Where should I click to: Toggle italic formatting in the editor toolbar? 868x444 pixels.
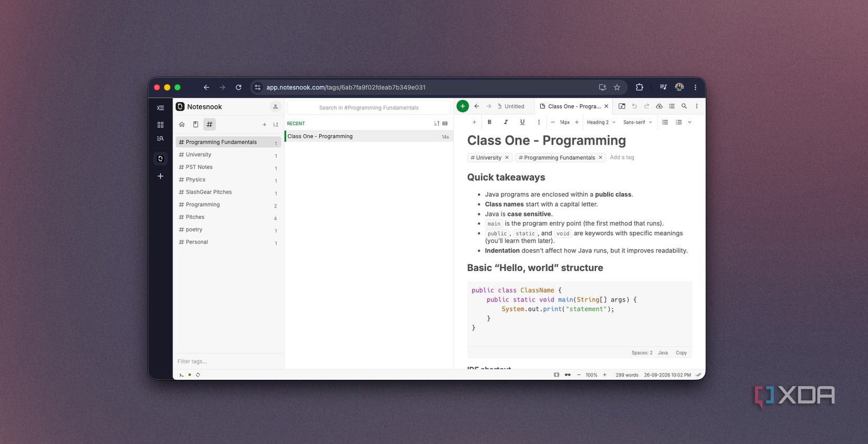point(506,122)
